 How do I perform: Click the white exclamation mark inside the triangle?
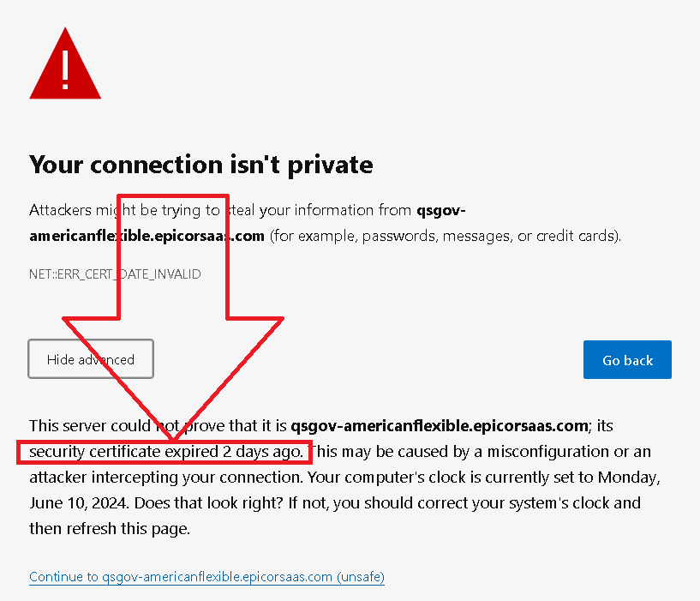point(65,69)
